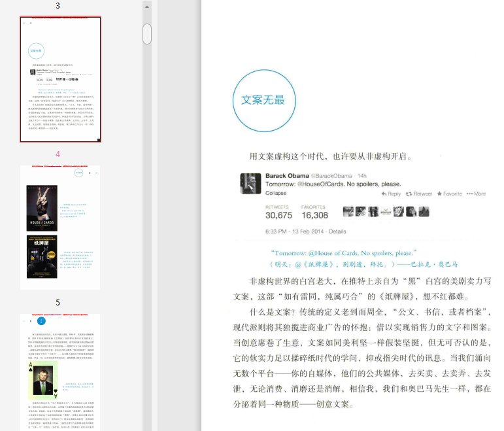Click Barack Obama name in tweet
The width and height of the screenshot is (504, 431).
[287, 176]
